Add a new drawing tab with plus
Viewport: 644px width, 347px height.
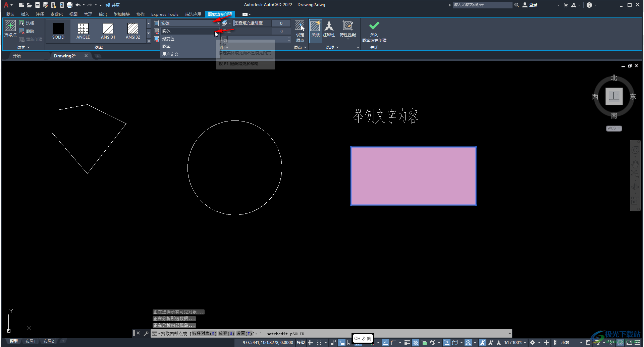pyautogui.click(x=98, y=56)
